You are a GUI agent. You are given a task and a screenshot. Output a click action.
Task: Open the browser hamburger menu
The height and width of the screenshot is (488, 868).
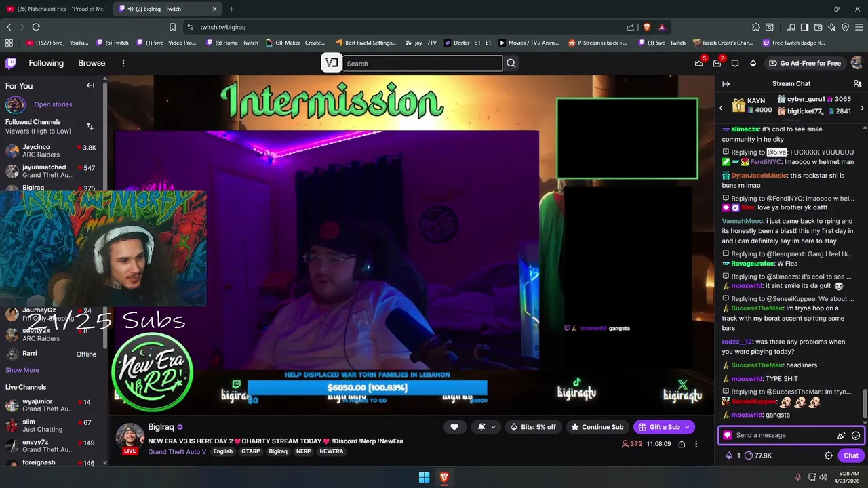859,27
